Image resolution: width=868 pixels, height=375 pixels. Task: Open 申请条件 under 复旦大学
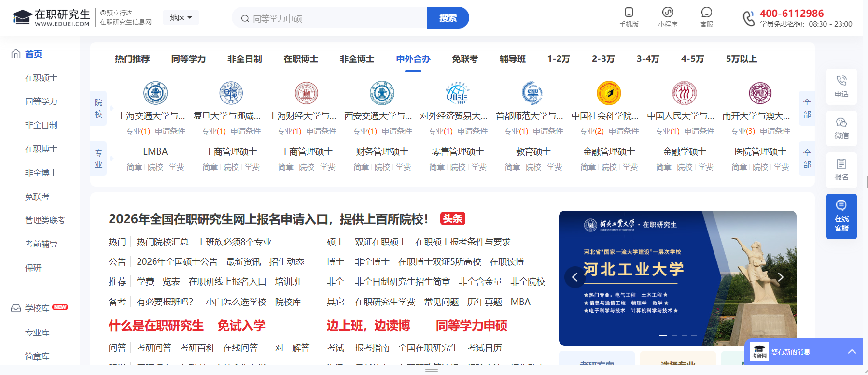click(x=245, y=131)
